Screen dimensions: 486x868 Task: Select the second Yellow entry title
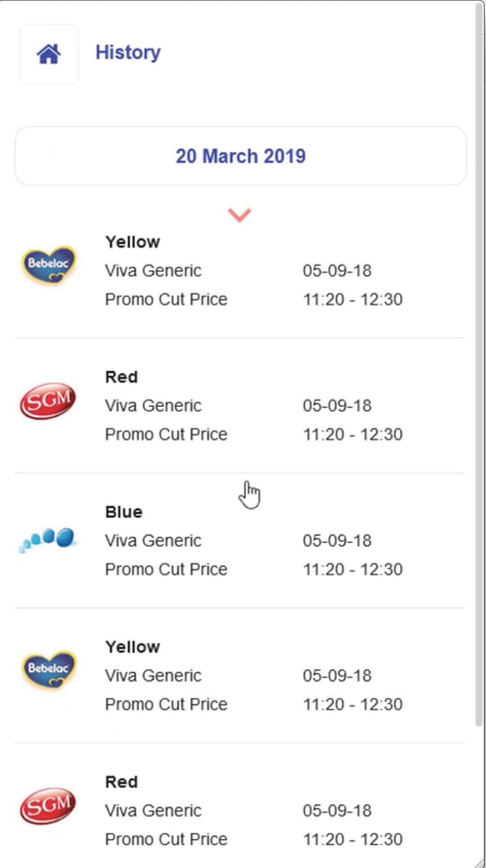[x=132, y=647]
